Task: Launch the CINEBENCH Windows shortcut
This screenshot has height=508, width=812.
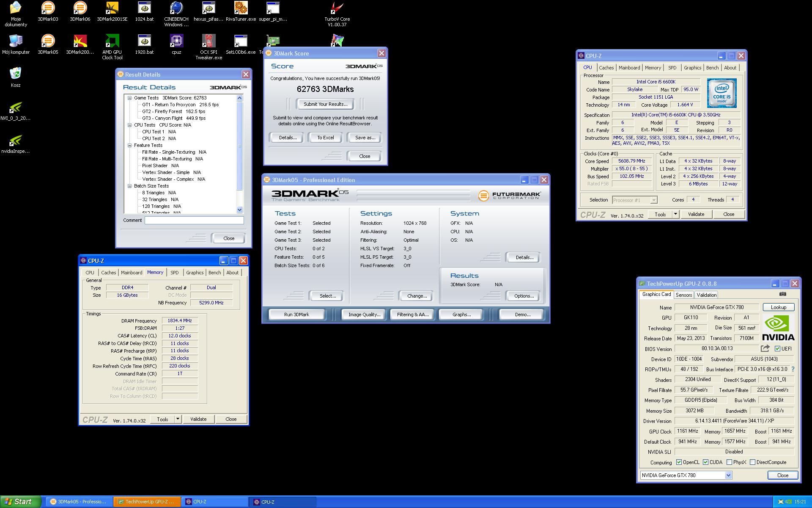Action: click(x=176, y=14)
